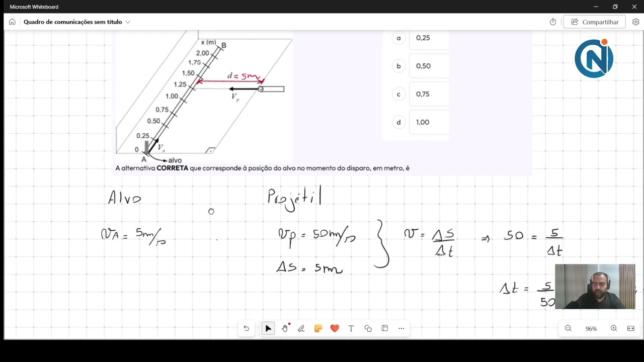
Task: Click the answer value 1,00
Action: click(423, 122)
